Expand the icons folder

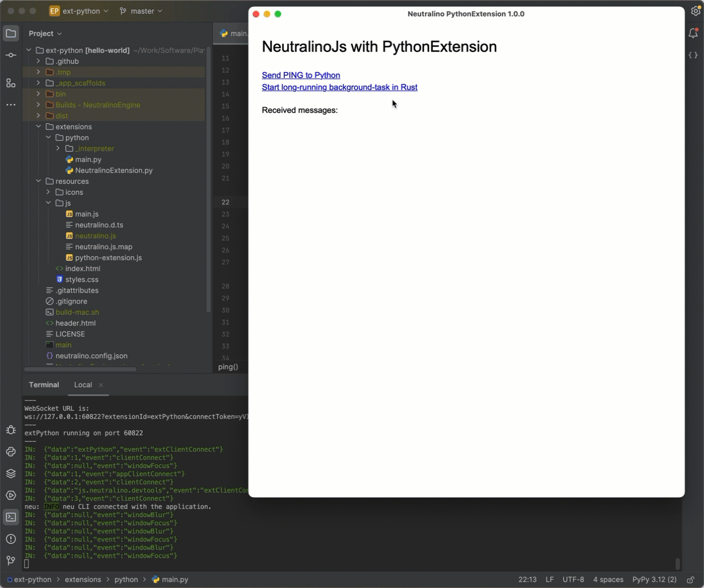pyautogui.click(x=49, y=192)
